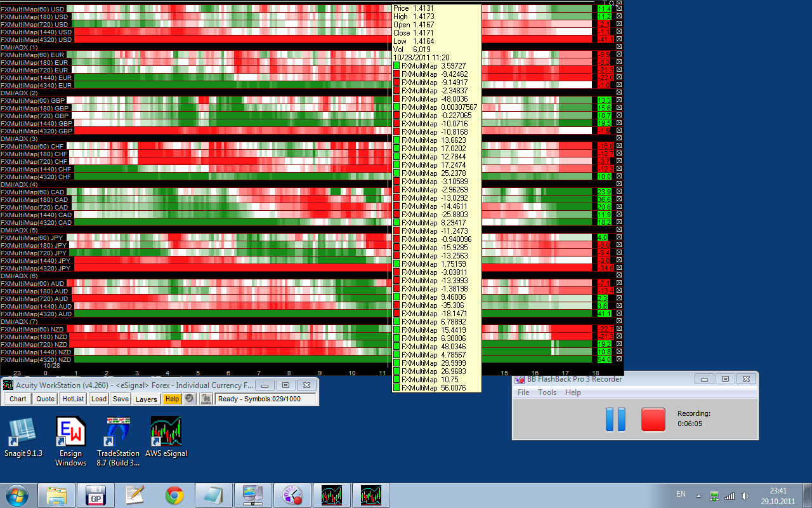812x508 pixels.
Task: Click the HotList button
Action: (x=73, y=399)
